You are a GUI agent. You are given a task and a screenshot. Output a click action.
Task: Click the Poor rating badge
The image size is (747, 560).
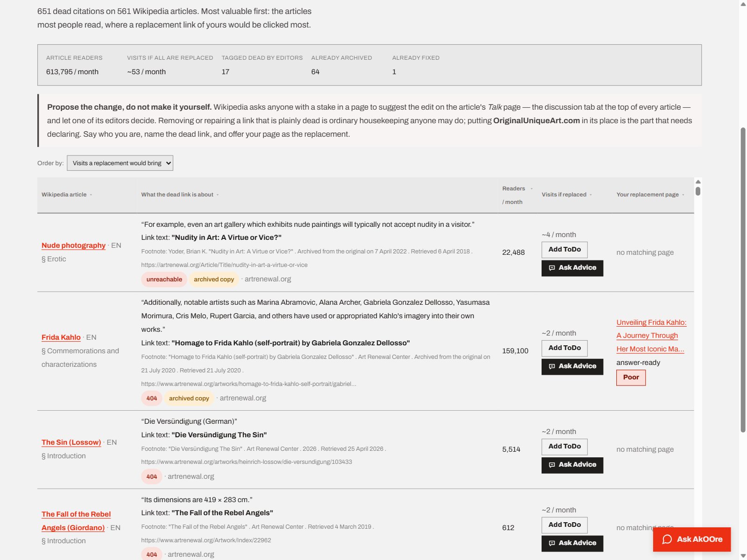631,378
